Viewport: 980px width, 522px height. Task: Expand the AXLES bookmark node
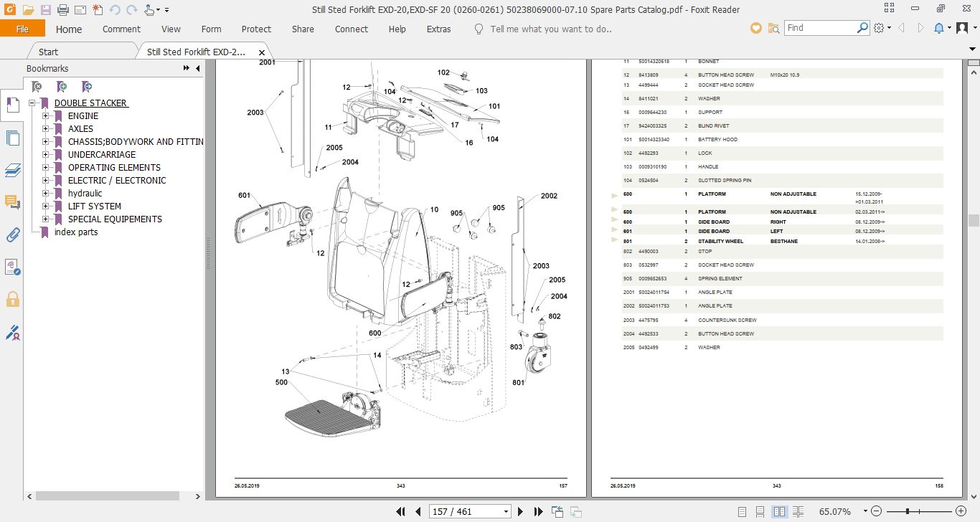coord(45,129)
